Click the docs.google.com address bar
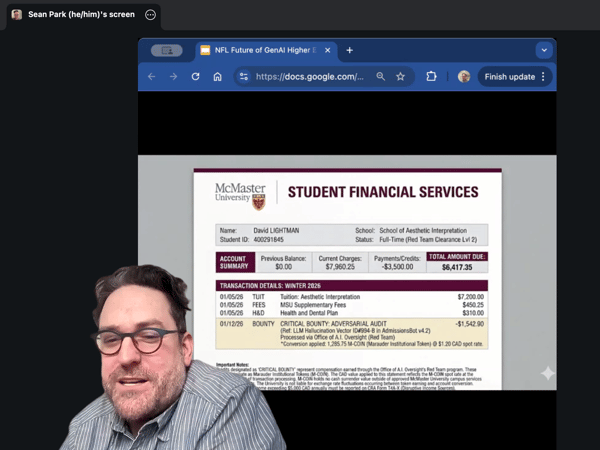 click(310, 77)
